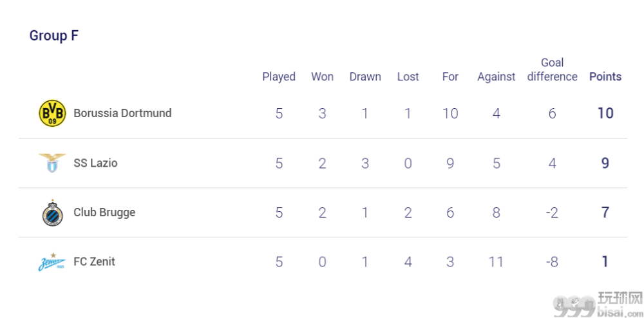The width and height of the screenshot is (644, 318).
Task: Click Zenit's goals against value 11
Action: click(x=496, y=262)
